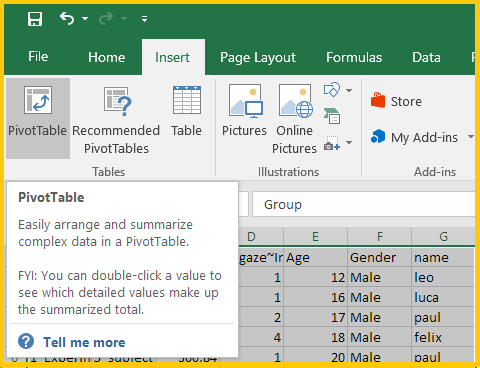Open the File tab
Image resolution: width=480 pixels, height=368 pixels.
click(x=38, y=57)
